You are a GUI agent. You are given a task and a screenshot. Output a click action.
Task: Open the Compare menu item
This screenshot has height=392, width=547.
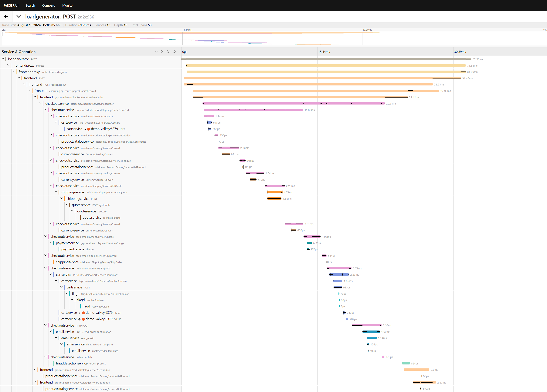pyautogui.click(x=49, y=5)
